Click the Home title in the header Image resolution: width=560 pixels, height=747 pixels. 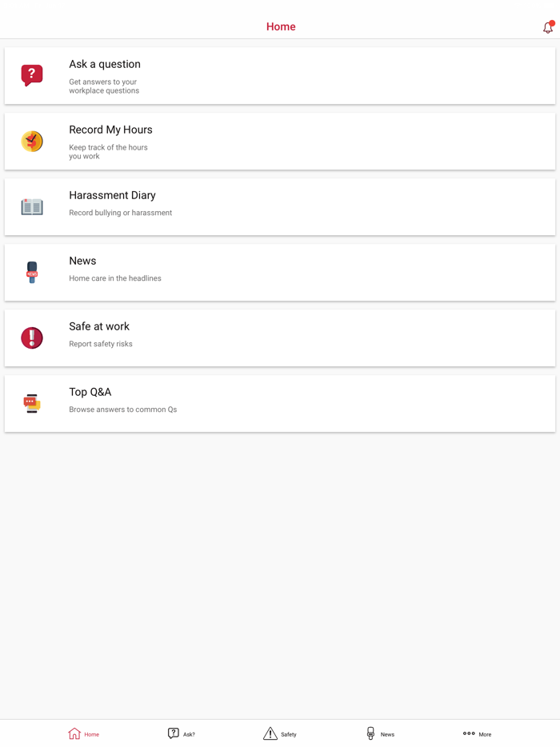tap(281, 26)
